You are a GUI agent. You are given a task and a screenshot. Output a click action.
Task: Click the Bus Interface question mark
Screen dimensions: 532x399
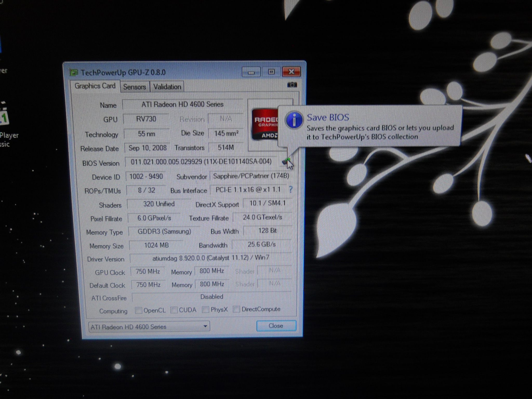[291, 189]
